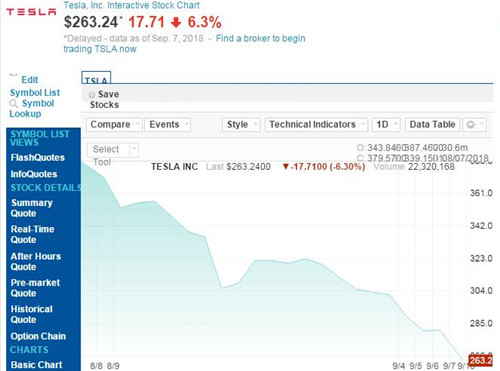Open the Basic Chart sidebar link
This screenshot has height=371, width=500.
[36, 365]
